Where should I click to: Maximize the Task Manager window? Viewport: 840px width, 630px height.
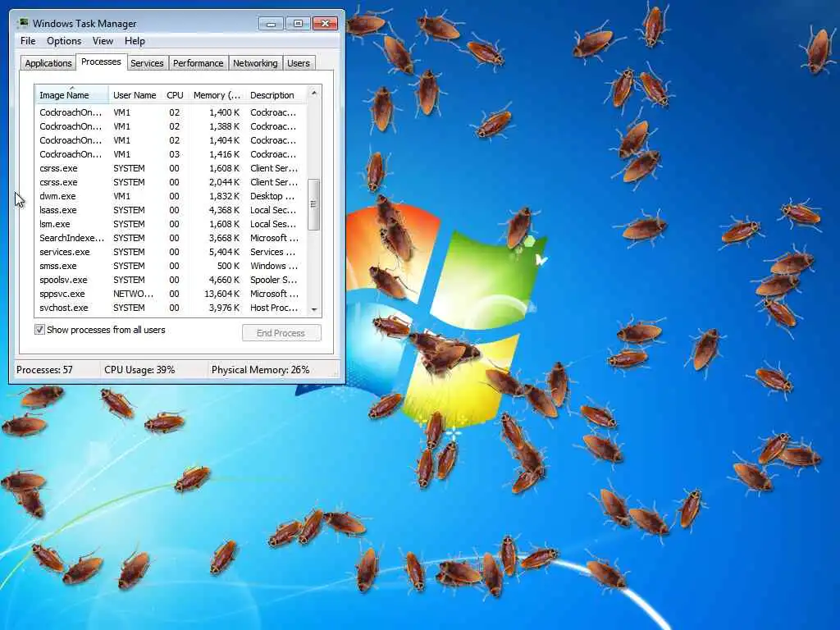point(298,24)
